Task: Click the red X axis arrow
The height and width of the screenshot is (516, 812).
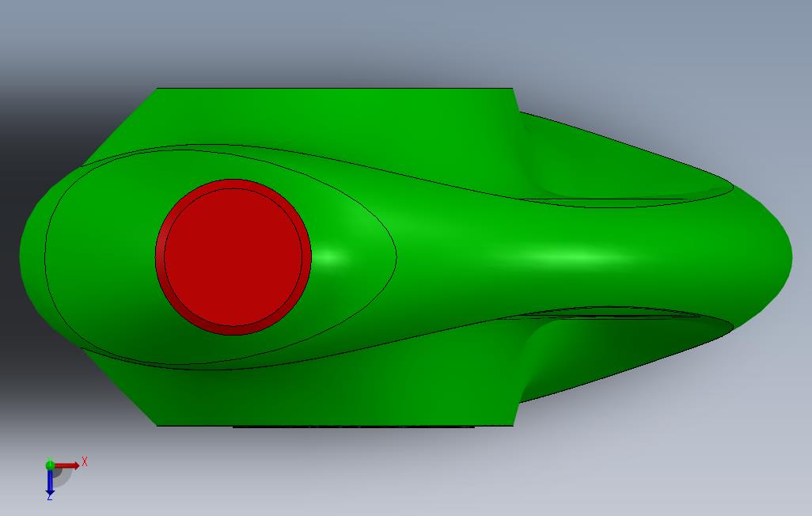Action: [68, 465]
